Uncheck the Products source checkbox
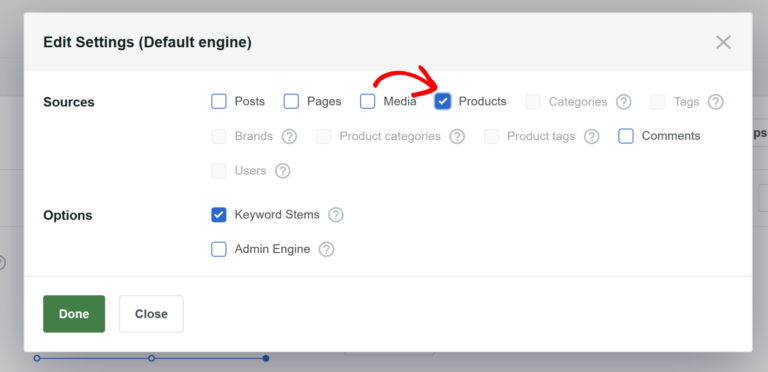Screen dimensions: 768x372 (x=443, y=101)
